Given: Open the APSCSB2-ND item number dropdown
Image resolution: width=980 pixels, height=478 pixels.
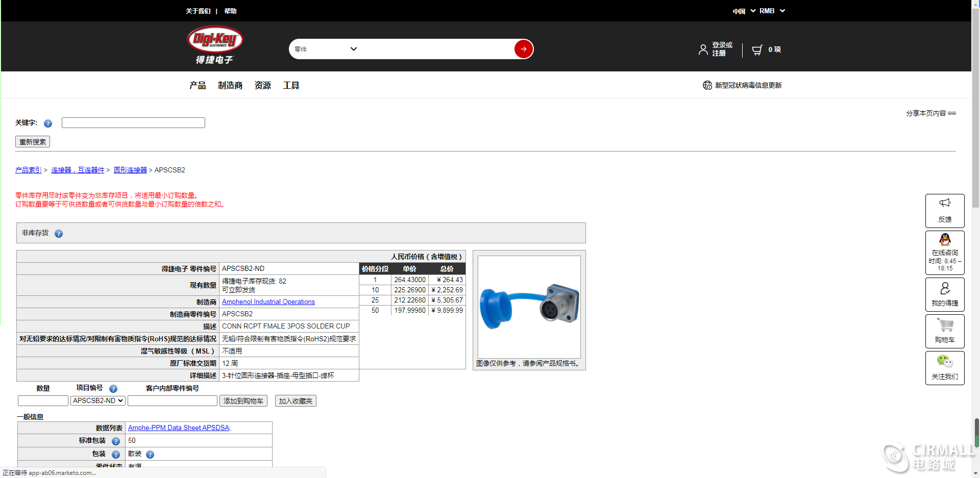Looking at the screenshot, I should (x=98, y=400).
